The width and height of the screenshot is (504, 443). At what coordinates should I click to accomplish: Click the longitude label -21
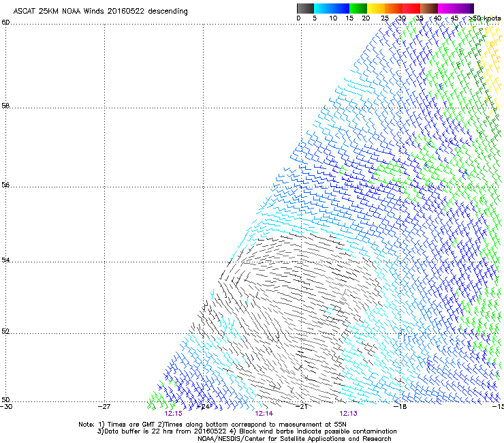tap(301, 407)
